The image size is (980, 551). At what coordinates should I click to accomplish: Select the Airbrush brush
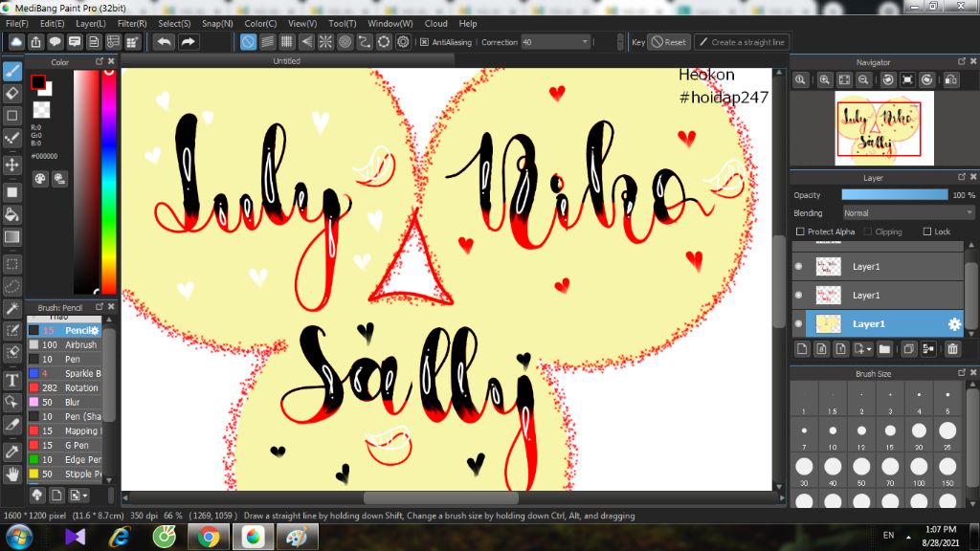pos(66,344)
